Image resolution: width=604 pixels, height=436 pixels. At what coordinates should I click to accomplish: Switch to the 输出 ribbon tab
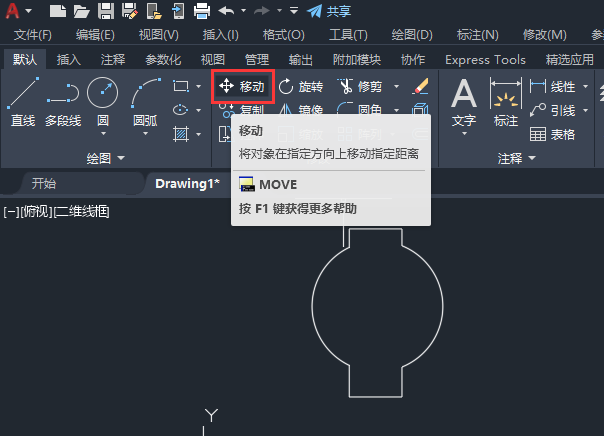301,60
